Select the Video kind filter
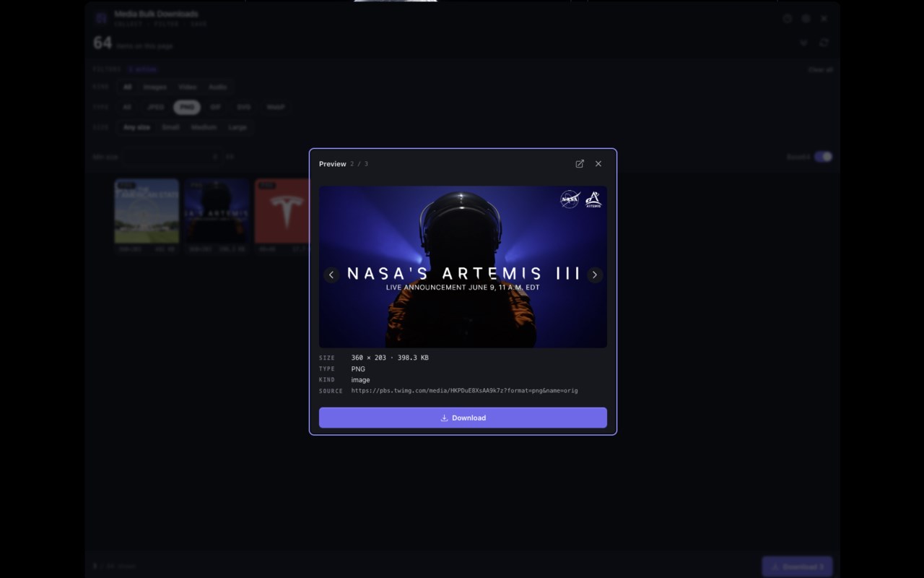Screen dimensions: 924x578 coord(188,87)
